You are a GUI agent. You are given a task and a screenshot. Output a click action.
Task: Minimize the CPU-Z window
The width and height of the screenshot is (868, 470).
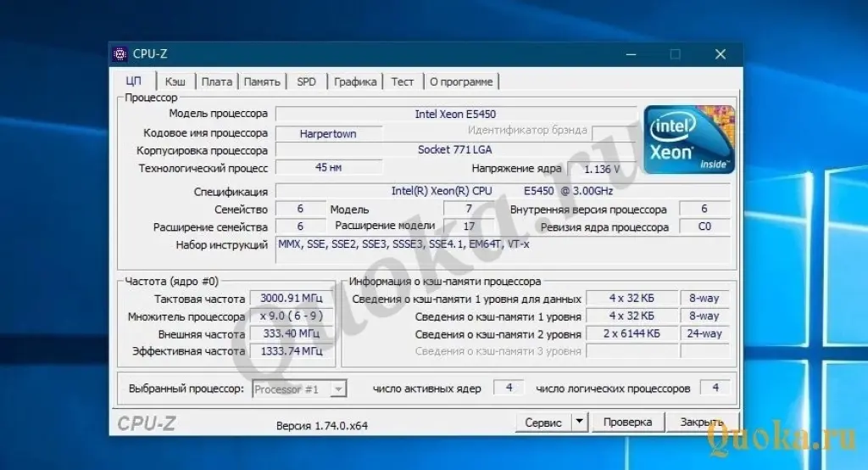point(631,54)
